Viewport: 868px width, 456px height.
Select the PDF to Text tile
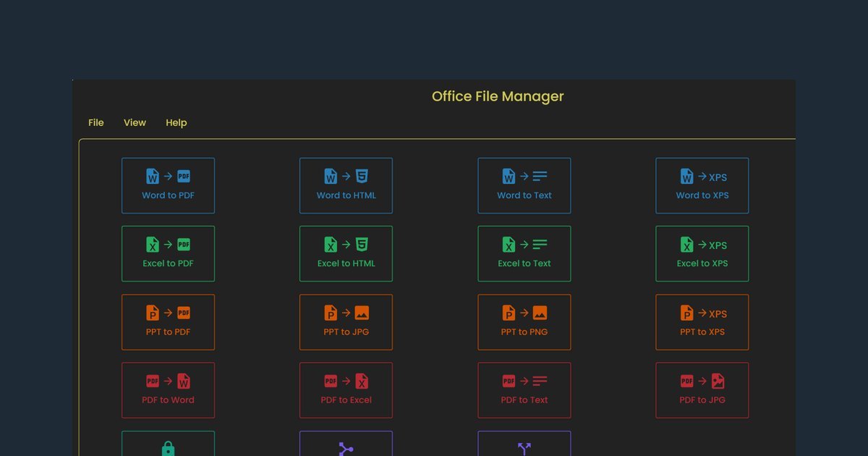(x=524, y=390)
